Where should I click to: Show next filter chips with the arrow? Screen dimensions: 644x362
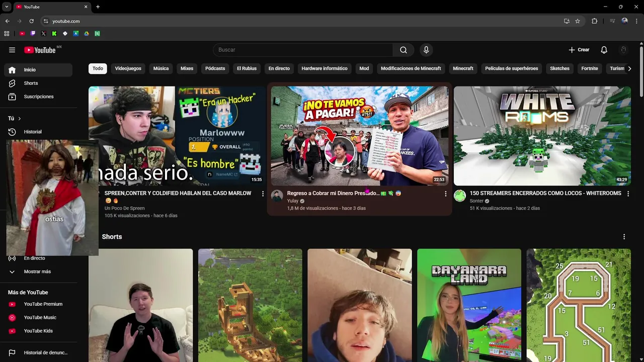pyautogui.click(x=629, y=68)
